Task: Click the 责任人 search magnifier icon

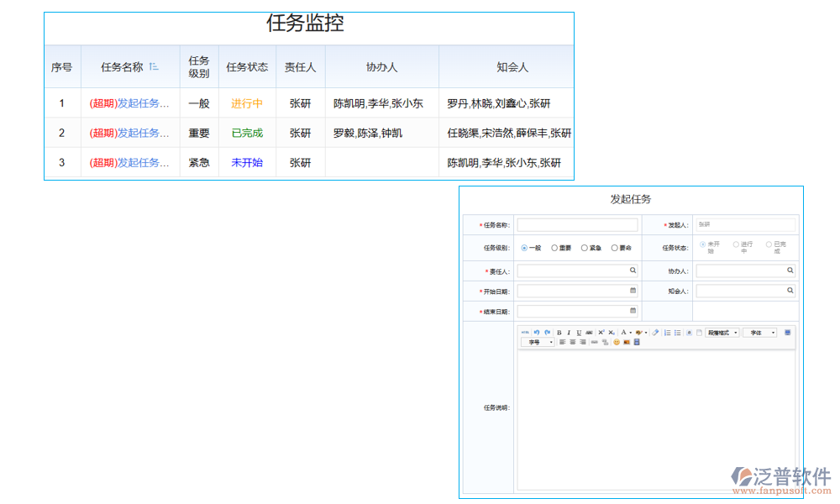Action: click(633, 270)
